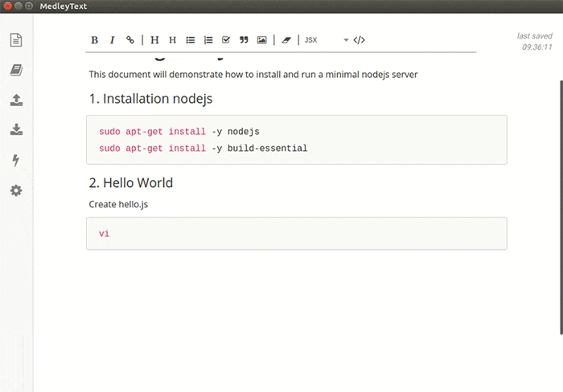Viewport: 563px width, 392px height.
Task: Apply italic formatting with the I icon
Action: click(112, 40)
